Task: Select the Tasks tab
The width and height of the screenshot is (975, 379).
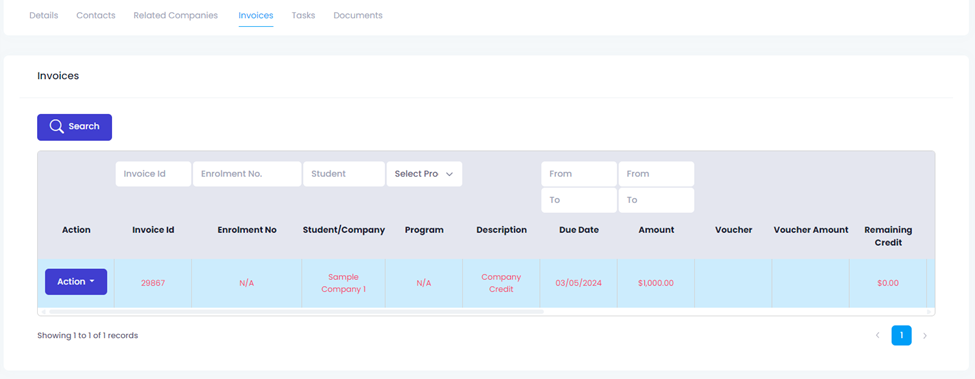Action: point(303,16)
